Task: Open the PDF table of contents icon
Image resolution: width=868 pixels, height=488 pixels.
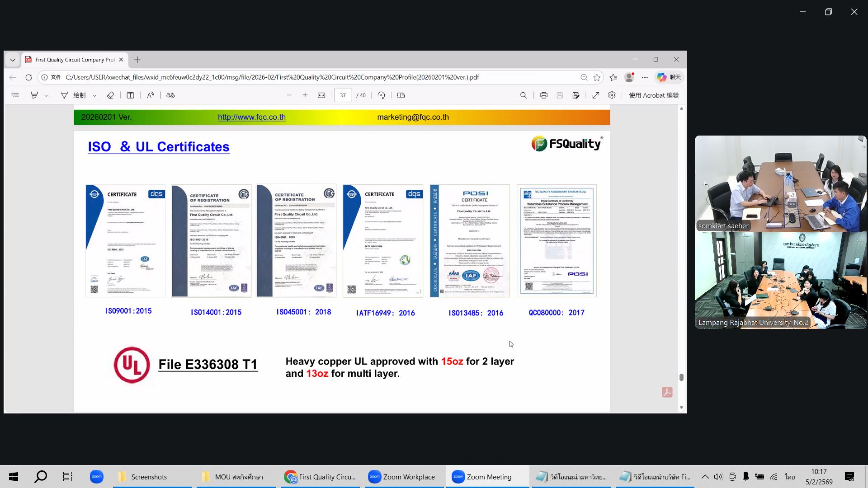Action: pyautogui.click(x=15, y=95)
